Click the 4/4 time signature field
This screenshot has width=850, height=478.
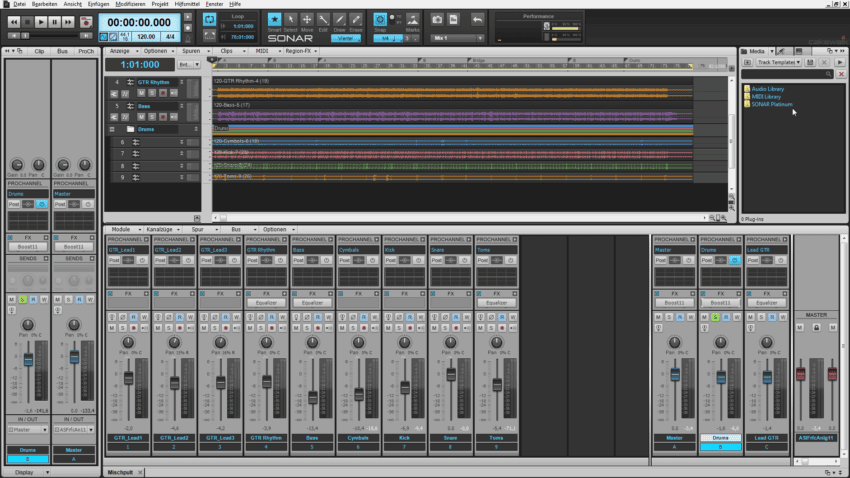click(x=170, y=37)
